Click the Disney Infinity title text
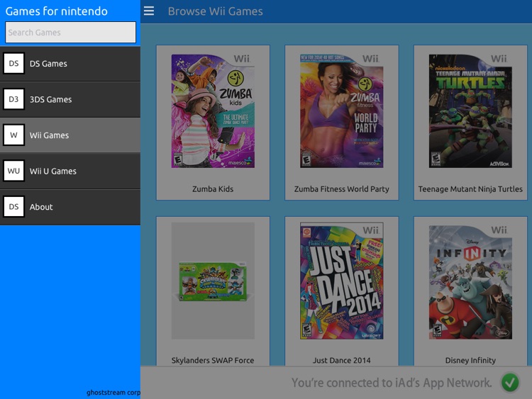 tap(470, 360)
